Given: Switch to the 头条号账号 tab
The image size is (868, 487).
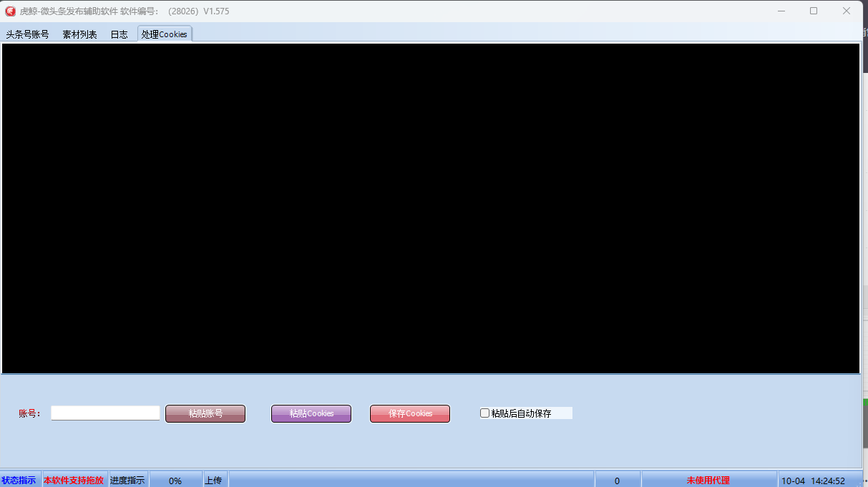Looking at the screenshot, I should (x=28, y=34).
